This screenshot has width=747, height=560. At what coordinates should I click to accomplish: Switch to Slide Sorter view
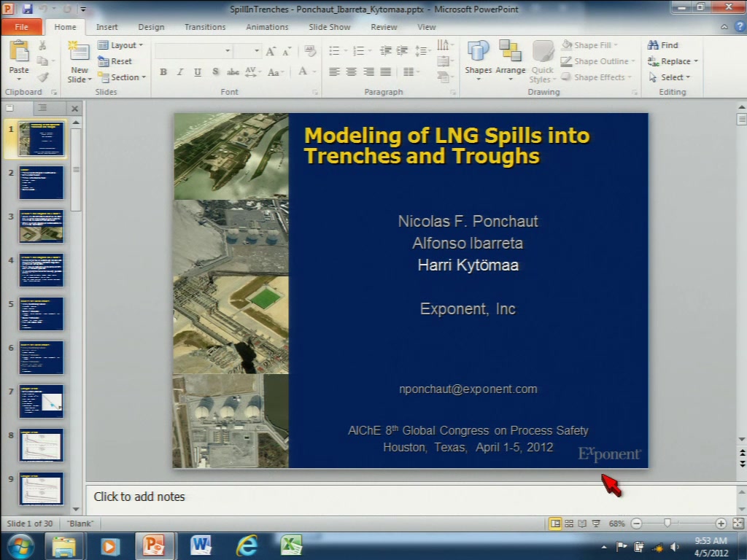569,524
